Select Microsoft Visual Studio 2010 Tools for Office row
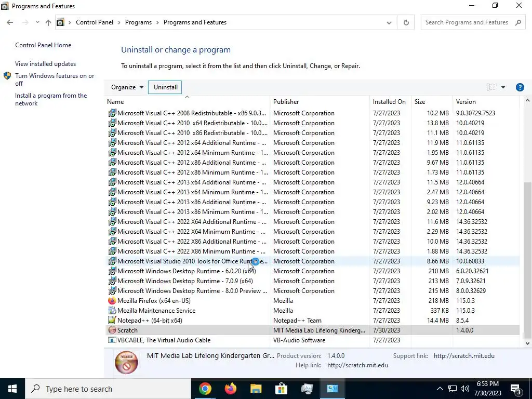This screenshot has height=399, width=532. (x=312, y=261)
